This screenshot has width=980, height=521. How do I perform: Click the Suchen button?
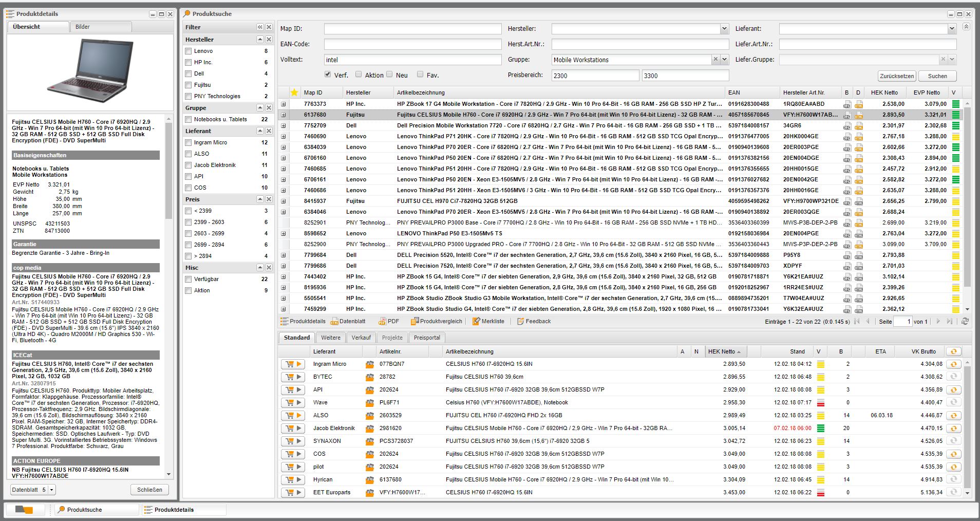click(937, 76)
